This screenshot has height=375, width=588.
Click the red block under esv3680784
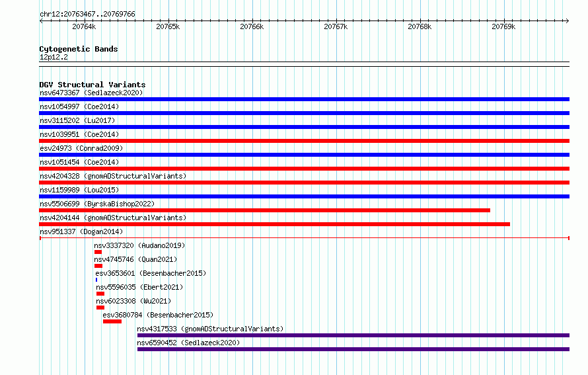(112, 321)
